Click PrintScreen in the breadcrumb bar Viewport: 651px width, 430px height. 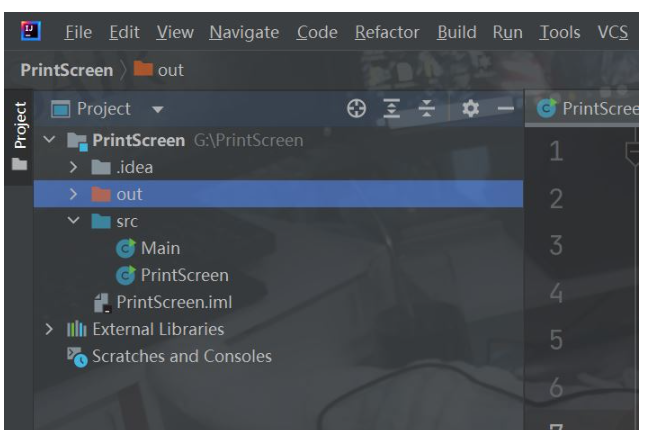click(66, 71)
